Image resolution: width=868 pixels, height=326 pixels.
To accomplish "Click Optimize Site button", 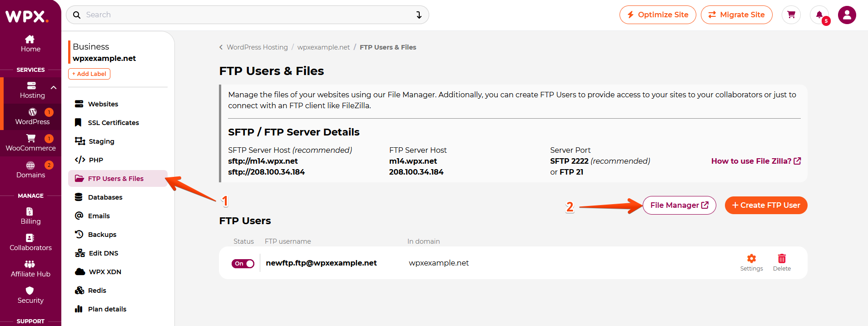I will click(658, 15).
